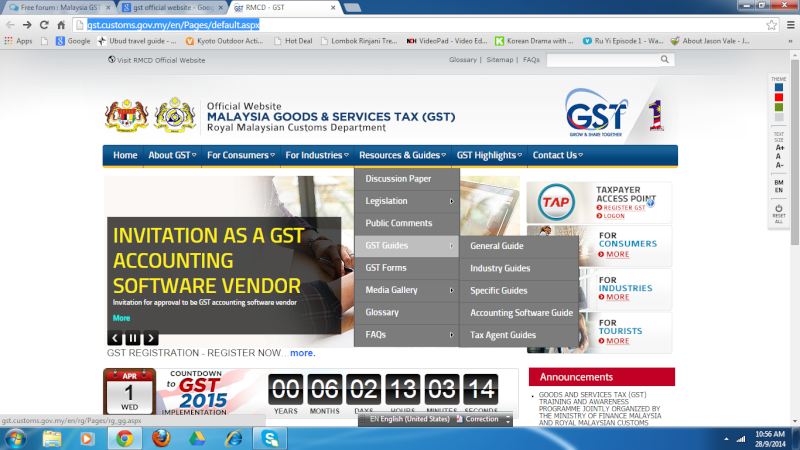Open the Ubud travel guide bookmark

137,41
